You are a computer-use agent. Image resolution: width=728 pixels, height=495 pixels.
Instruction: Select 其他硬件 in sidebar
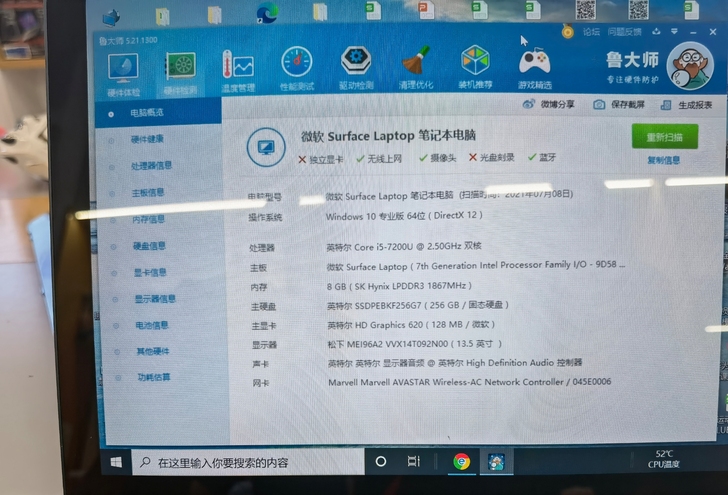point(153,351)
